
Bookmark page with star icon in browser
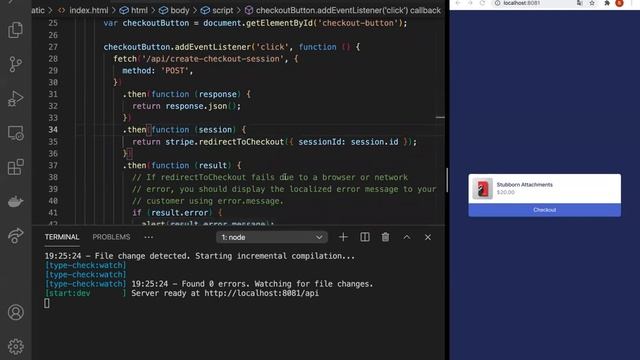(x=592, y=3)
